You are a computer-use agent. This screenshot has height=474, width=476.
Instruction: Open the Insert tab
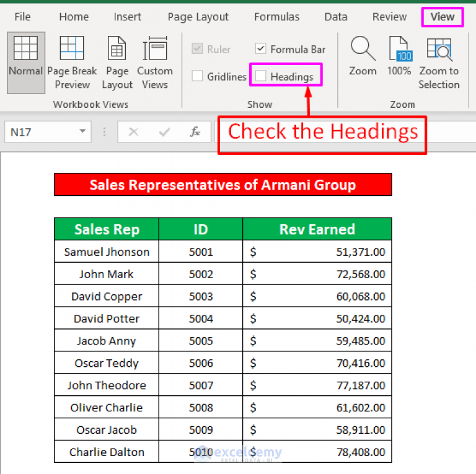click(127, 17)
